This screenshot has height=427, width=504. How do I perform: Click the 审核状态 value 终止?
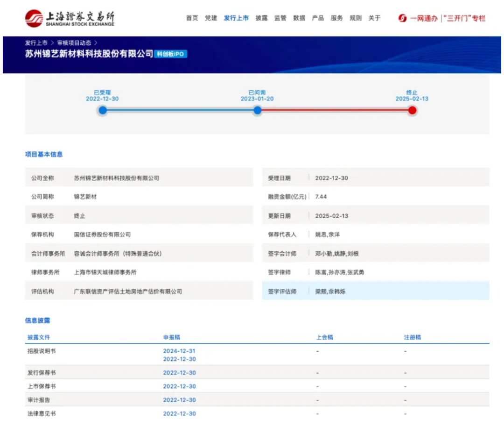pos(79,216)
